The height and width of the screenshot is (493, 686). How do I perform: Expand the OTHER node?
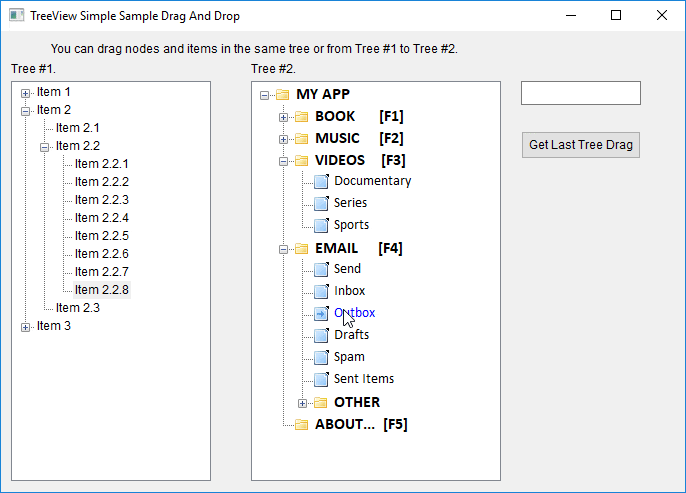[302, 403]
